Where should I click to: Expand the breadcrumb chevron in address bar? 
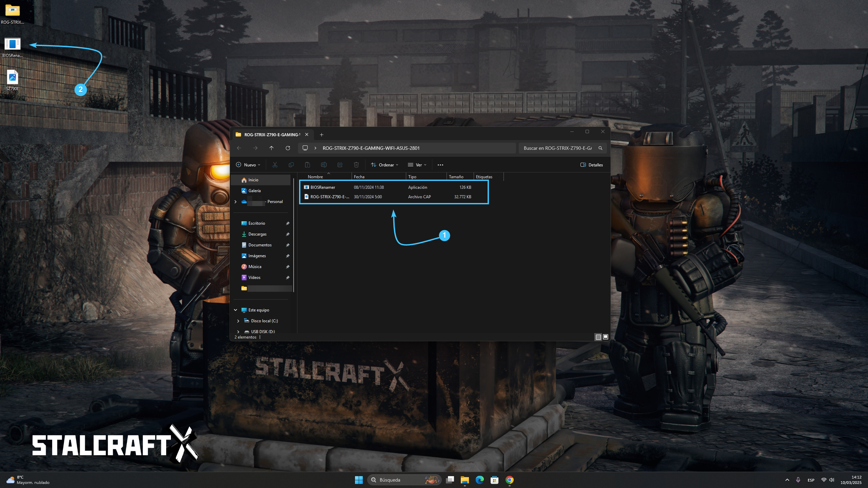[315, 148]
